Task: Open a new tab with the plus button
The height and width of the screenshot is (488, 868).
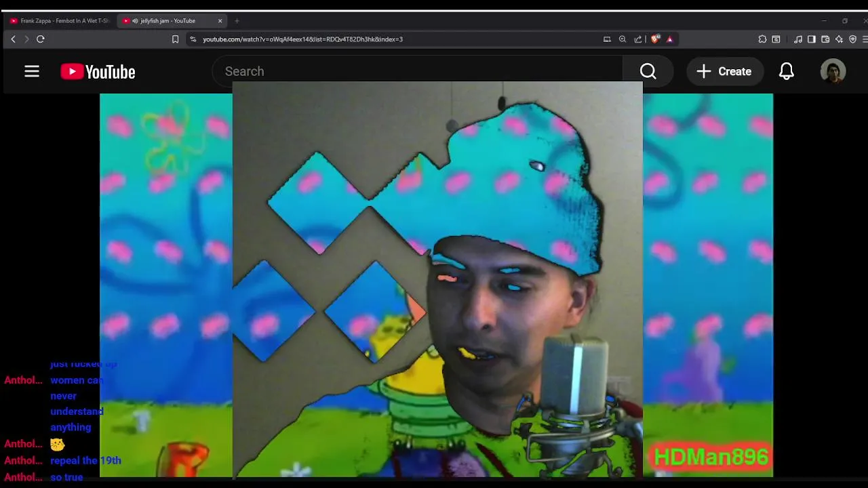Action: (x=237, y=21)
